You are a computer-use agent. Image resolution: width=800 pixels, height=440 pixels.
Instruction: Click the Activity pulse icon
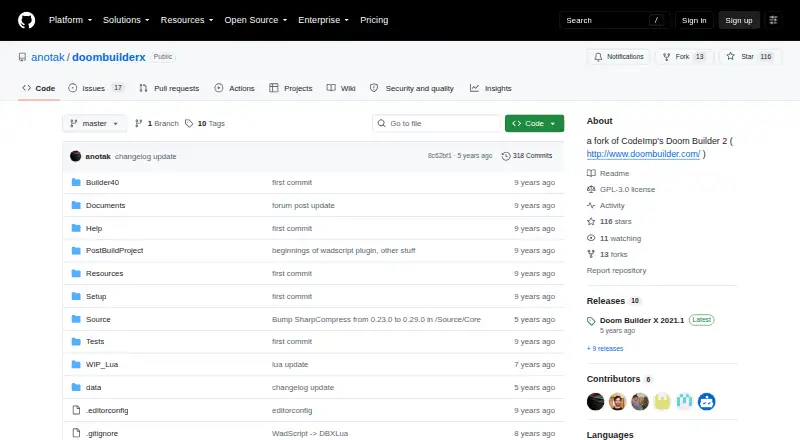pos(591,205)
